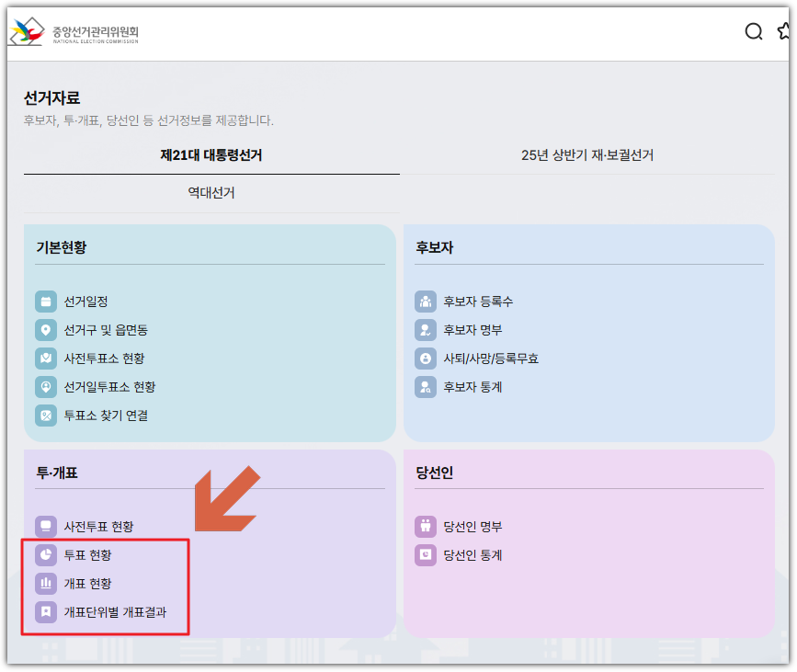The height and width of the screenshot is (672, 797).
Task: Click the person icon beside 후보자 명부
Action: 426,330
